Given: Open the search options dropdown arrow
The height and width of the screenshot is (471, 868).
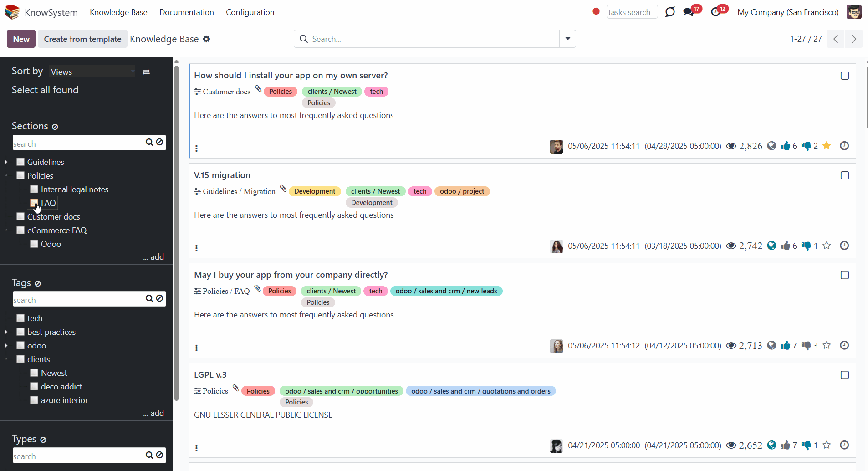Looking at the screenshot, I should click(567, 39).
